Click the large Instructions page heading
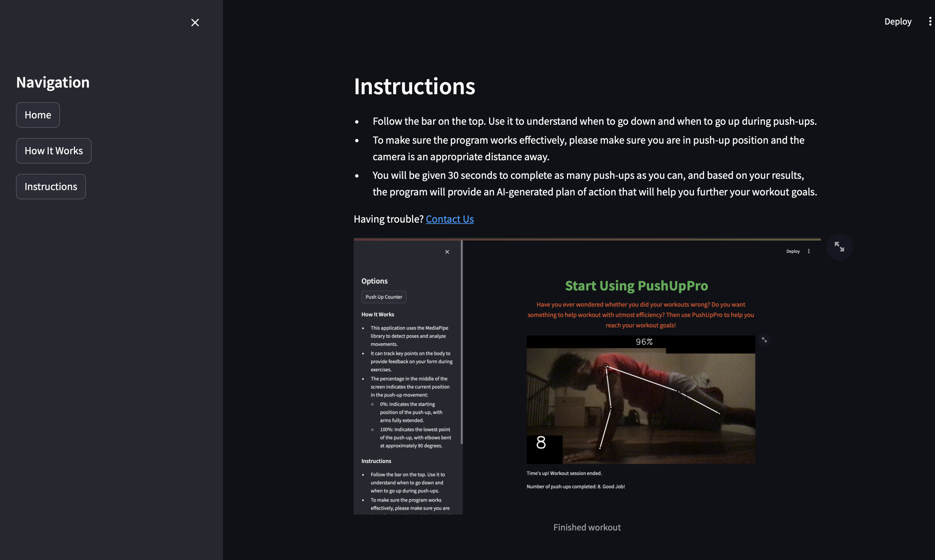 coord(414,86)
